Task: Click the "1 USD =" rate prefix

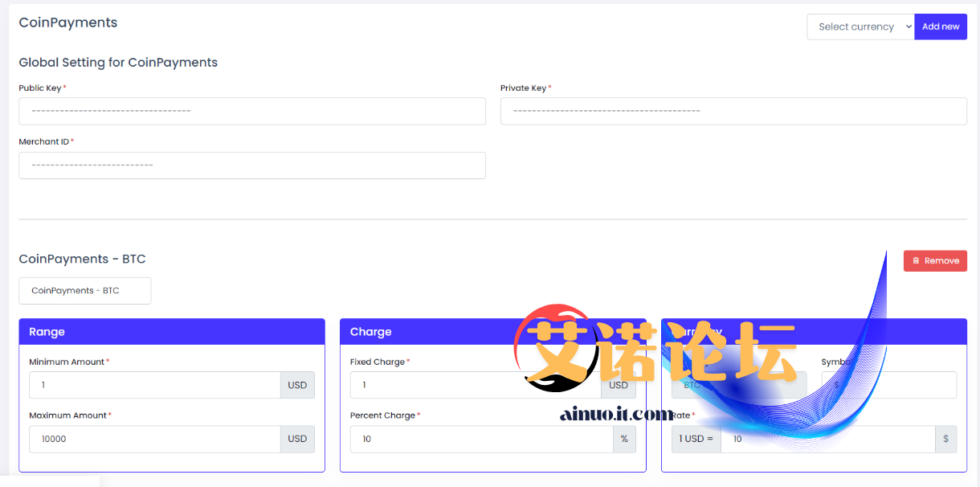Action: coord(696,439)
